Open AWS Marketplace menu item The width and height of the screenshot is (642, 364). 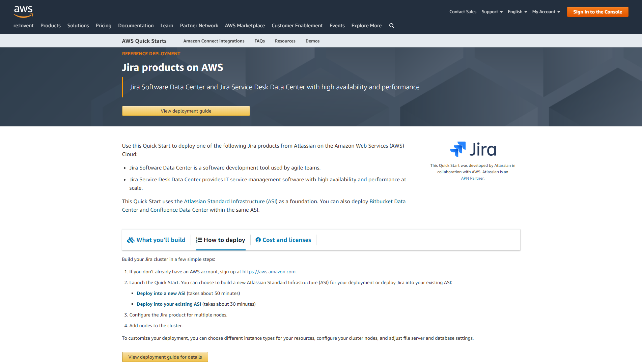pos(245,26)
